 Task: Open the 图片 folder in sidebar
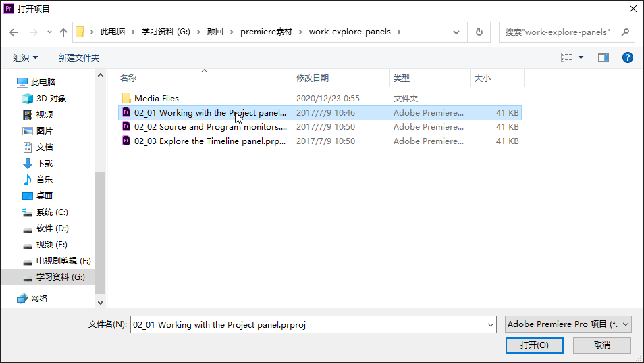pyautogui.click(x=45, y=130)
